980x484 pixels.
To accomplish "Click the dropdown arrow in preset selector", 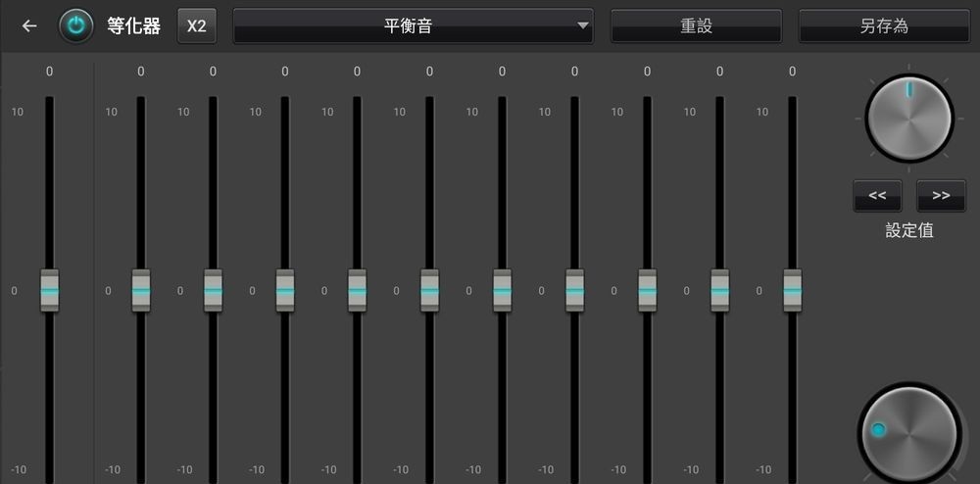I will pyautogui.click(x=583, y=26).
